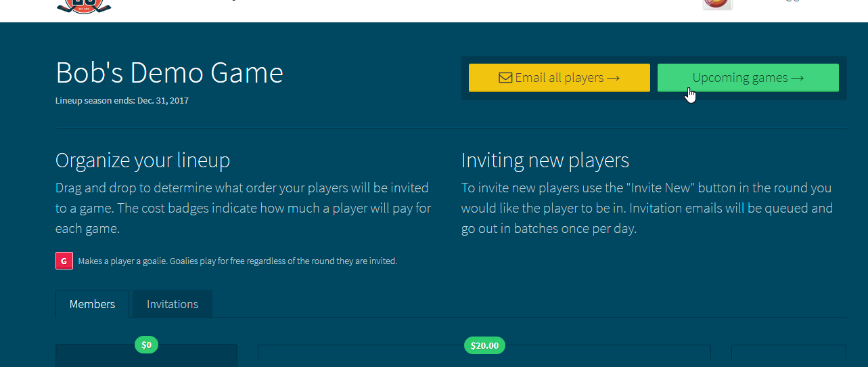Click the Bob's Demo Game title

[169, 72]
